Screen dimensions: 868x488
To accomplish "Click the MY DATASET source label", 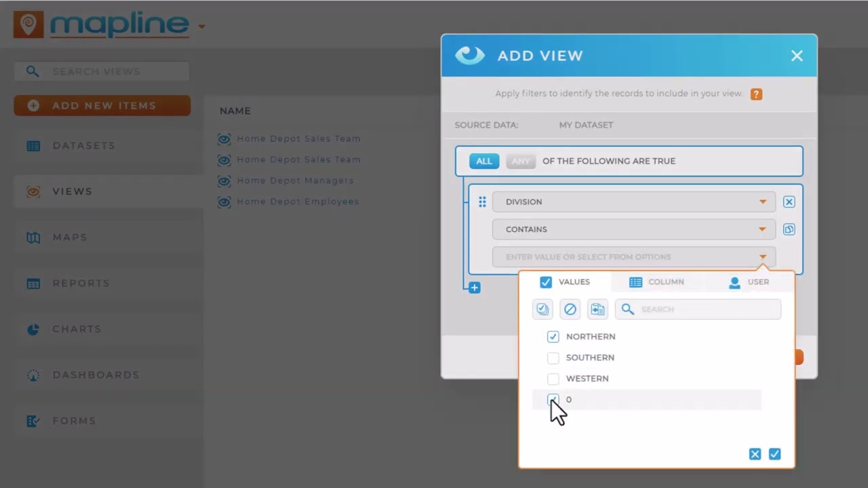I will point(586,125).
